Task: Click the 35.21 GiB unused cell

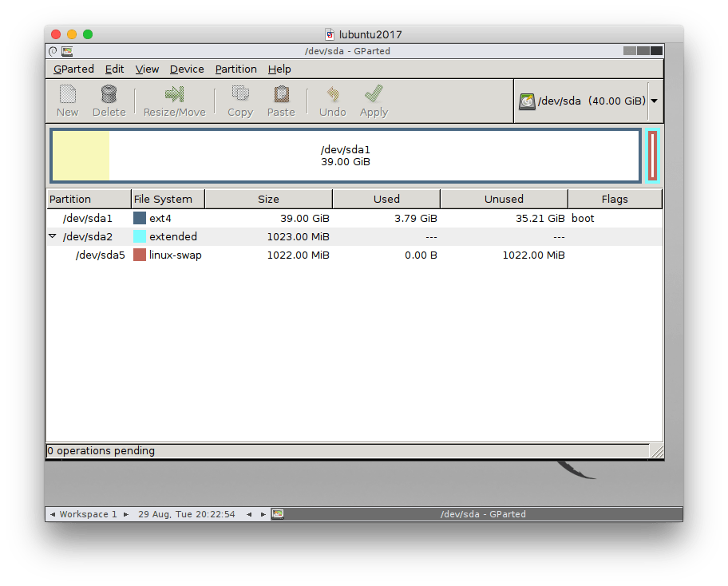Action: (x=540, y=218)
